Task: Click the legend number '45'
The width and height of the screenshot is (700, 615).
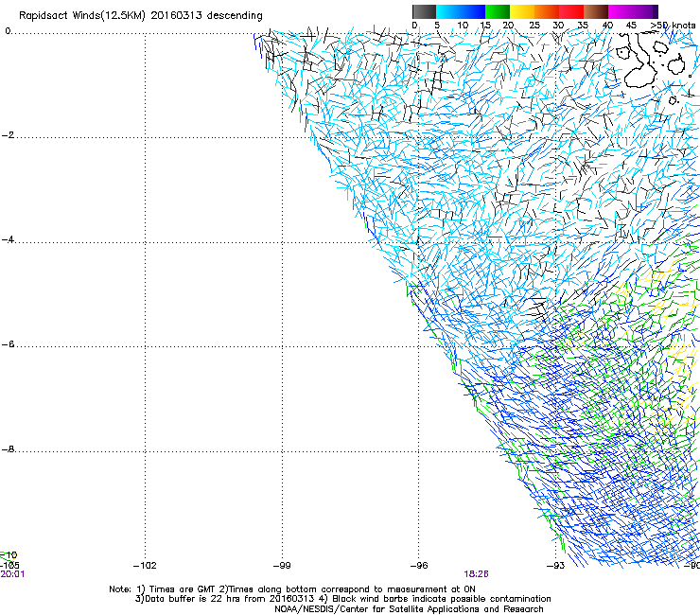Action: coord(631,26)
